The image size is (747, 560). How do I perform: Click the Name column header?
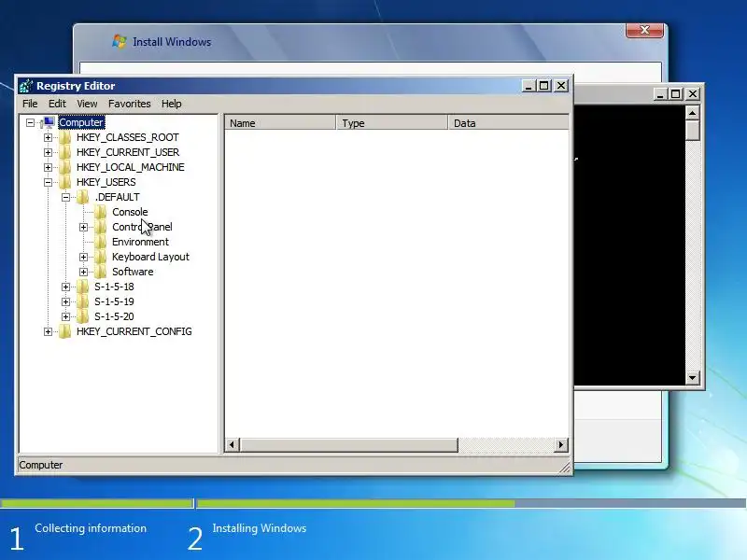pyautogui.click(x=280, y=123)
